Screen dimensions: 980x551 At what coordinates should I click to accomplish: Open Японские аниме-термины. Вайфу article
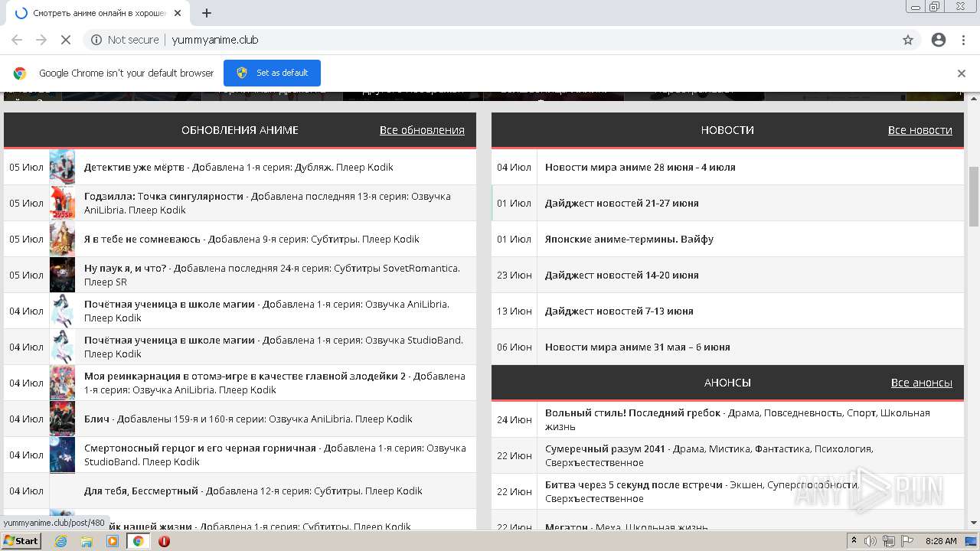pos(629,239)
